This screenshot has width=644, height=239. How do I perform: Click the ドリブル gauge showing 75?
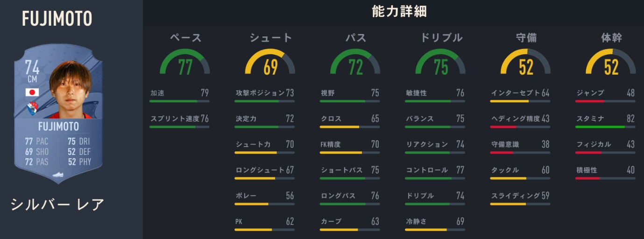click(x=440, y=63)
